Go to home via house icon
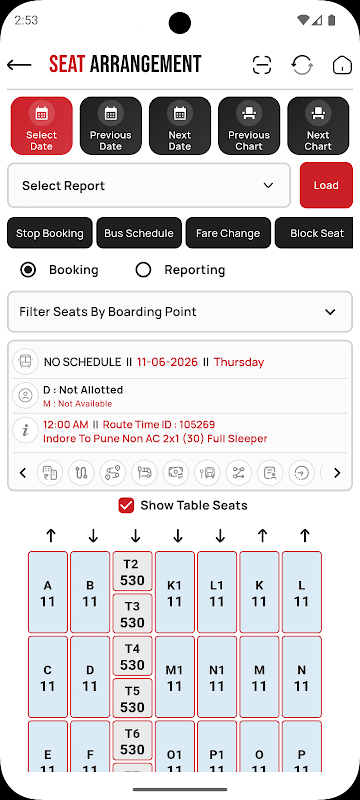Screen dimensions: 360x800 point(342,65)
